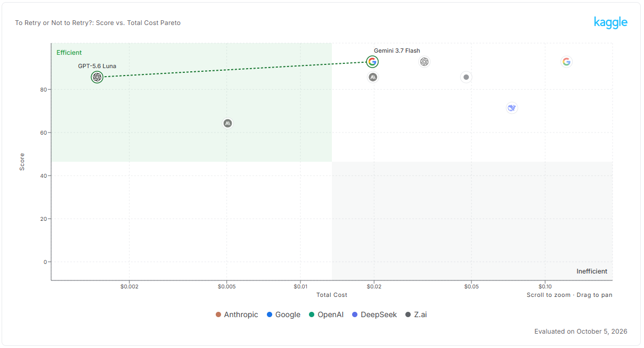Click the 20 y-axis tick label
The image size is (644, 348).
coord(44,219)
